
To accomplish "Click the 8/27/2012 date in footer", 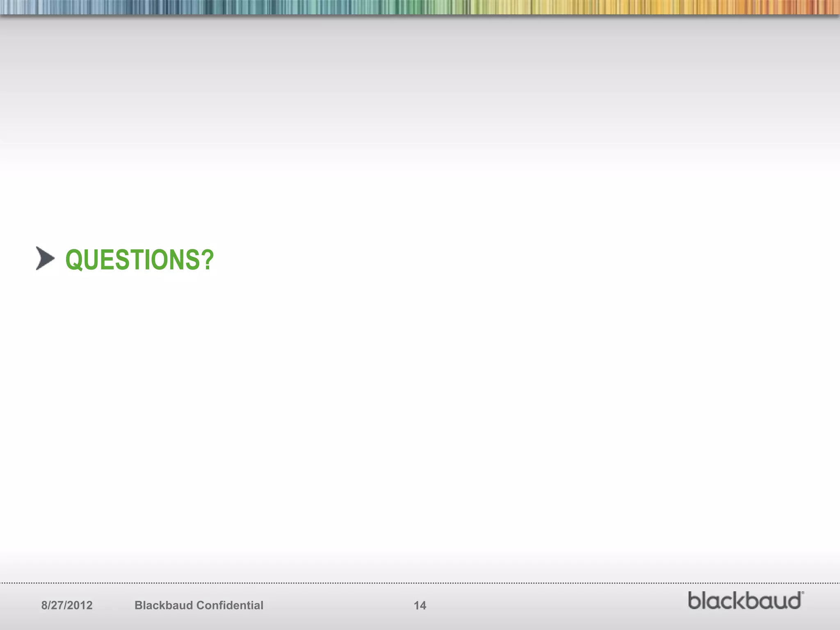I will 67,605.
